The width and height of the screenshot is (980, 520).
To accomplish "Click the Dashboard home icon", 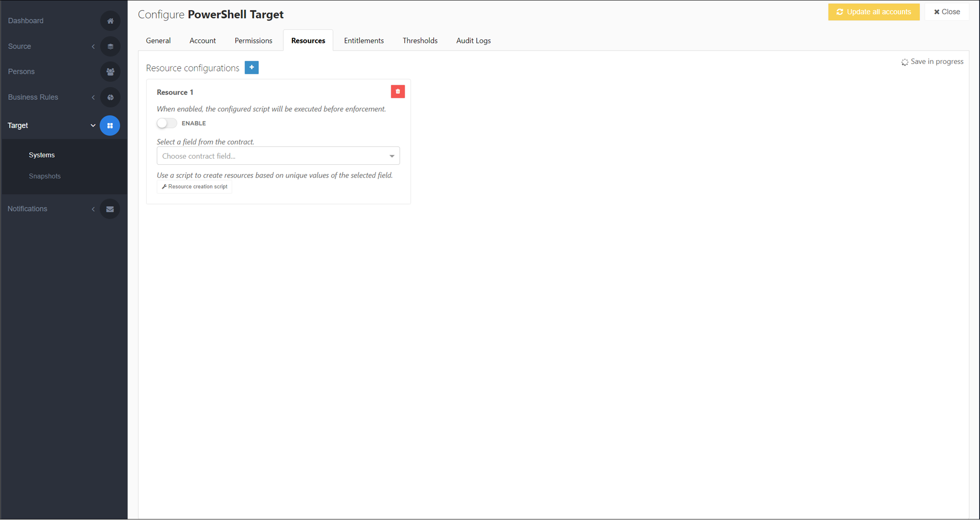I will [x=110, y=21].
